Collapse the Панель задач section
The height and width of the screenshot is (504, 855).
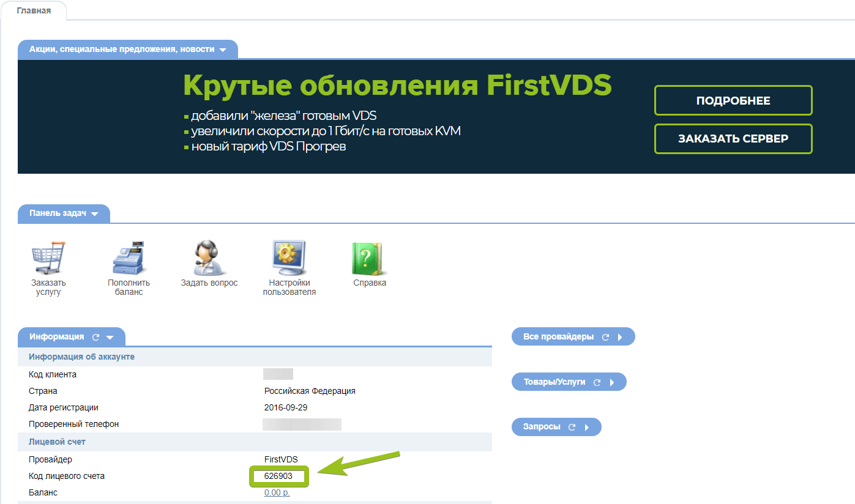coord(94,214)
